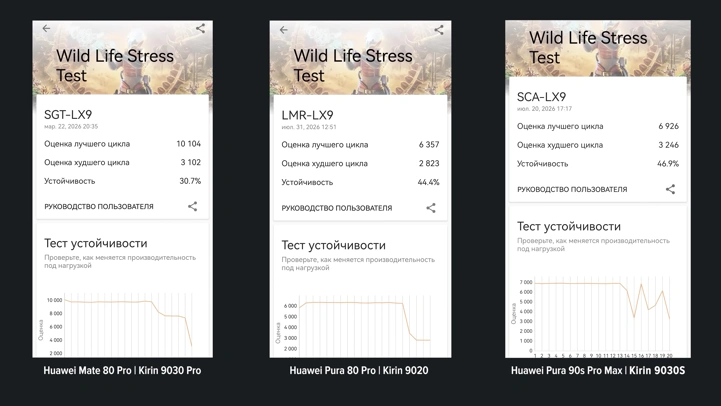Share the LMR-LX9 result card

(x=431, y=208)
